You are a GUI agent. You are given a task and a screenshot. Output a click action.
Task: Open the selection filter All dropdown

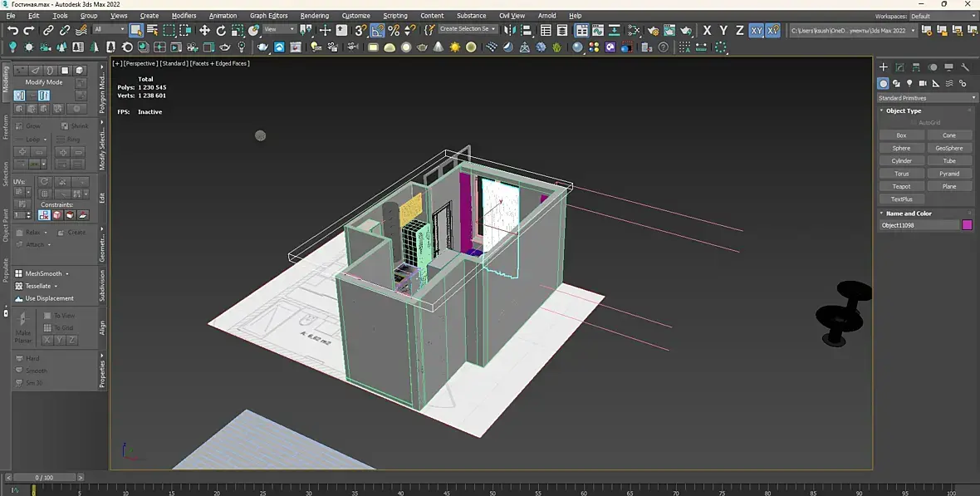[109, 29]
